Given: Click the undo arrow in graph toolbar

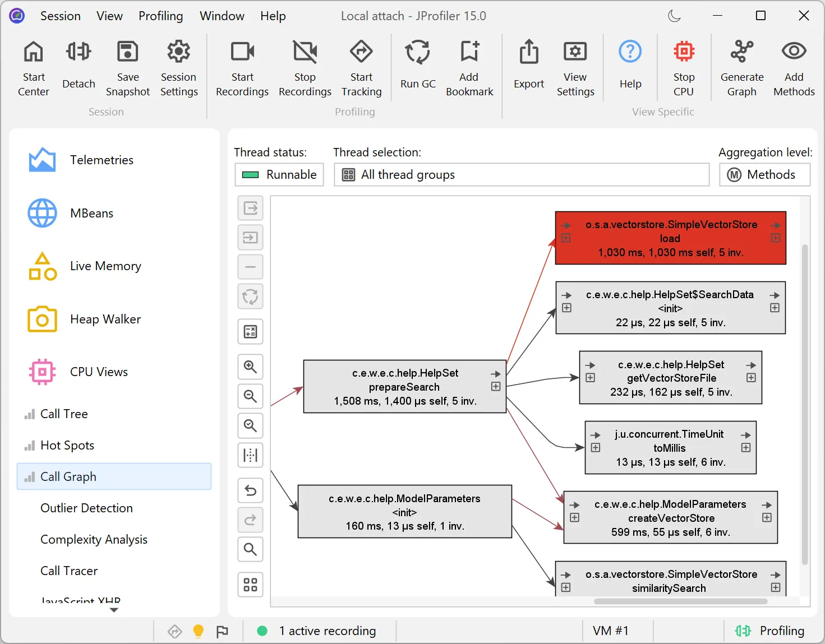Looking at the screenshot, I should pyautogui.click(x=250, y=491).
